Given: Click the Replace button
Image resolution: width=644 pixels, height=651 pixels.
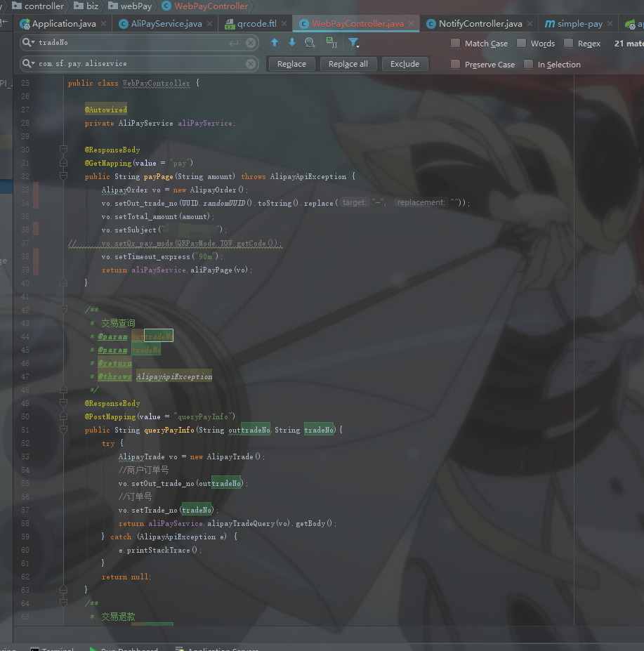Looking at the screenshot, I should (291, 64).
